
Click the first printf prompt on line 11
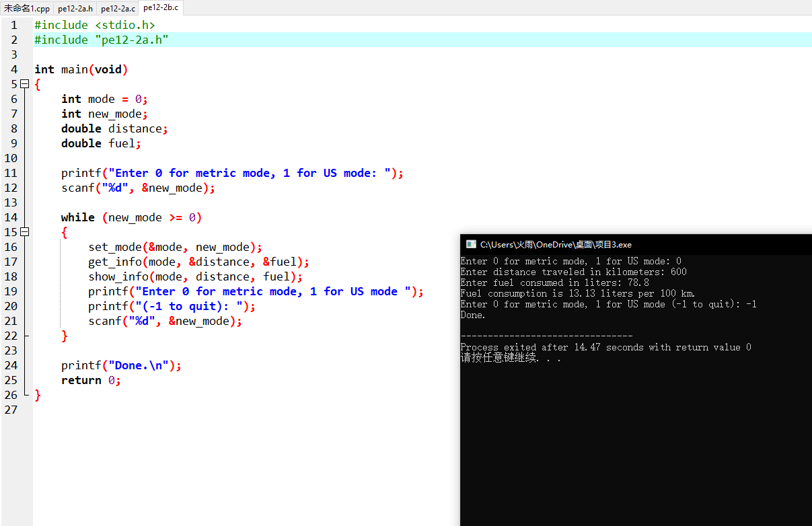point(232,173)
